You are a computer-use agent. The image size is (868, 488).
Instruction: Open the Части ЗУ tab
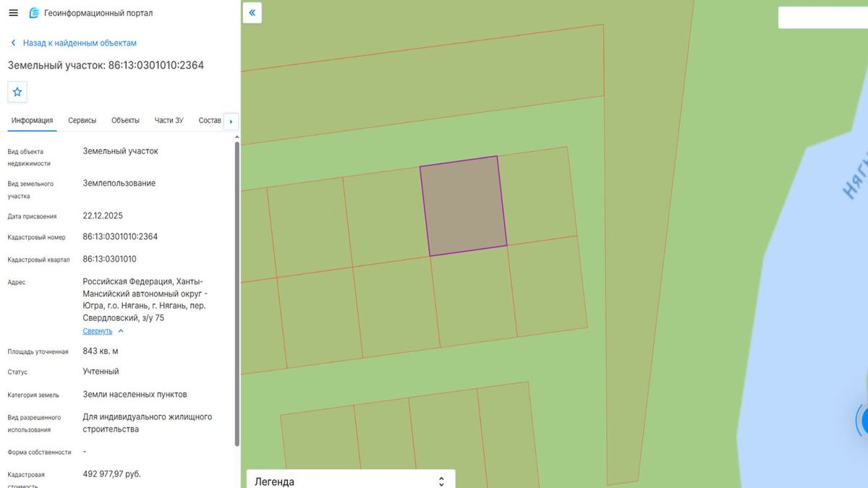(x=169, y=120)
